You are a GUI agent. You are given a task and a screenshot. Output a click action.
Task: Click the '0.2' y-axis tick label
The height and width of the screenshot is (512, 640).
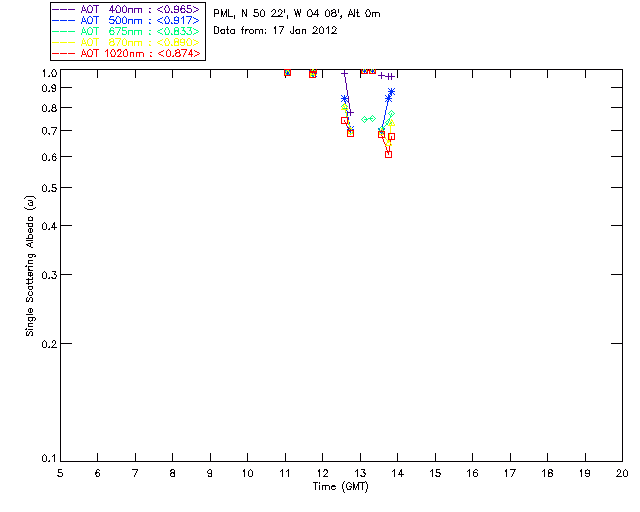pos(49,344)
